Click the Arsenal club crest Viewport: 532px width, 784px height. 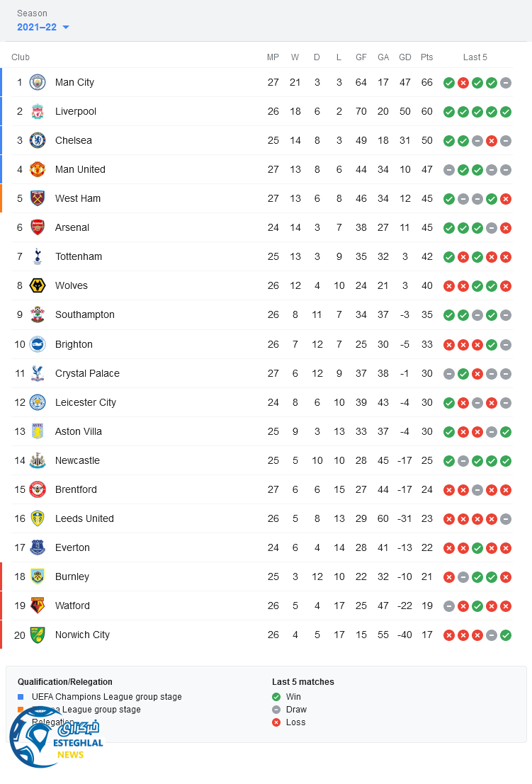click(38, 227)
